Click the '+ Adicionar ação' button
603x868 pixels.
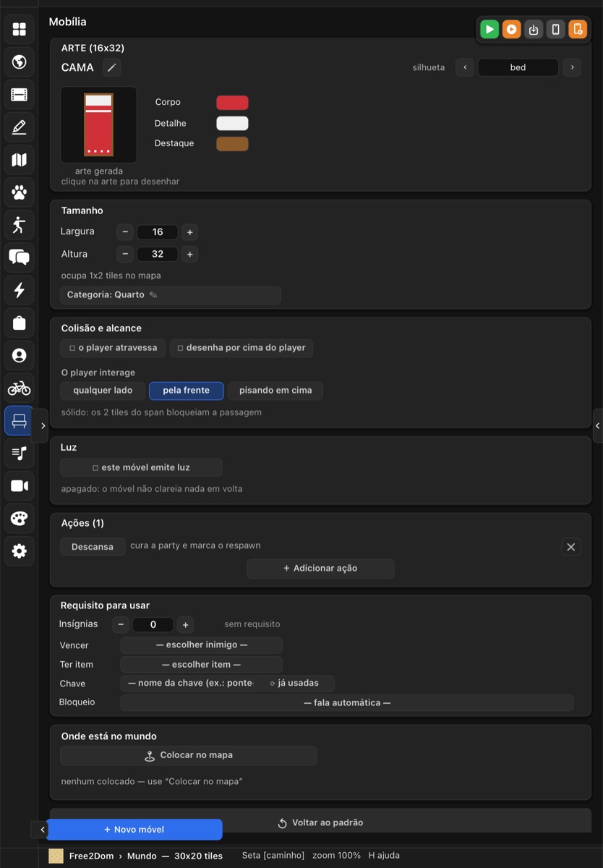coord(320,569)
